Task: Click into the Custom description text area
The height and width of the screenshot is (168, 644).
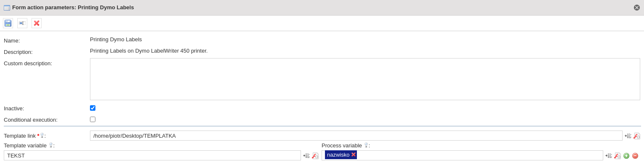Action: [x=365, y=79]
